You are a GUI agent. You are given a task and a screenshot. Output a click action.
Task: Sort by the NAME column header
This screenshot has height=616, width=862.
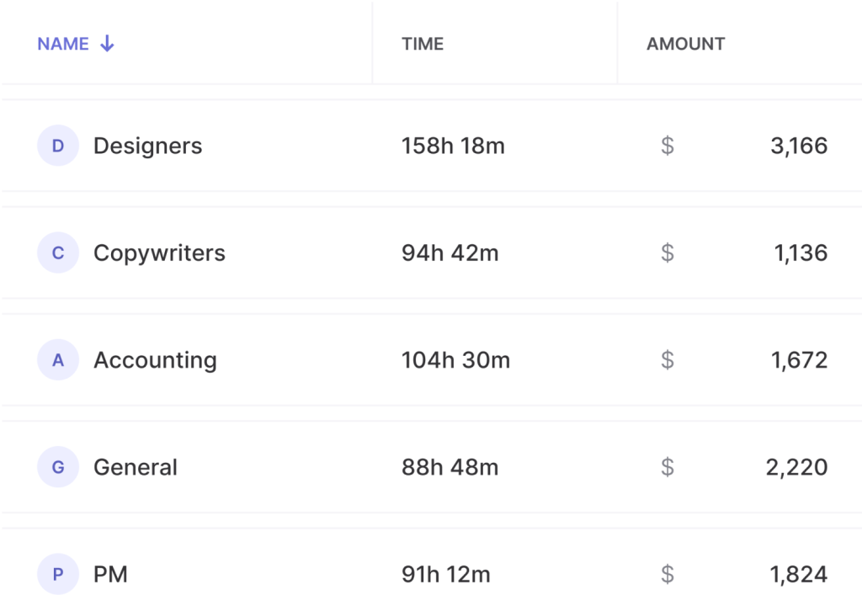(63, 44)
